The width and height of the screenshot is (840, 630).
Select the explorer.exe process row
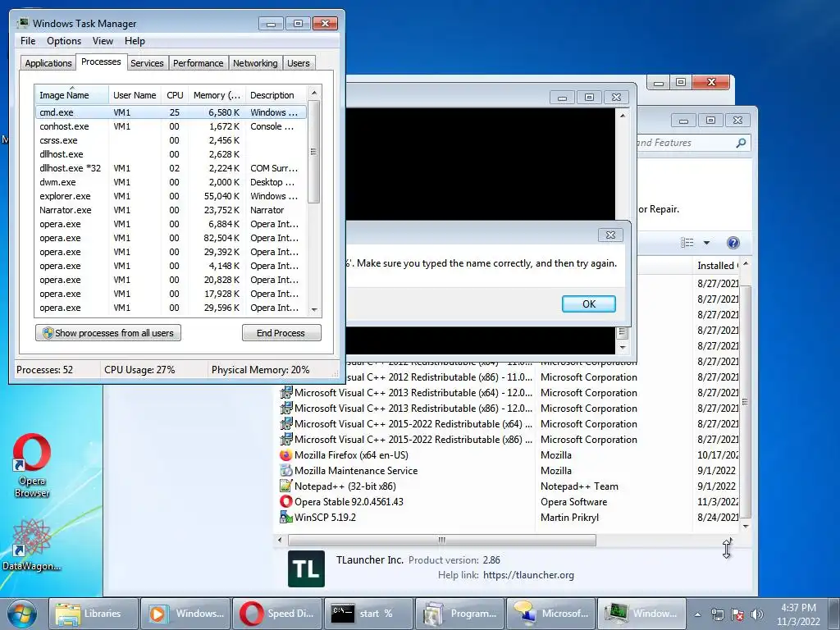171,196
